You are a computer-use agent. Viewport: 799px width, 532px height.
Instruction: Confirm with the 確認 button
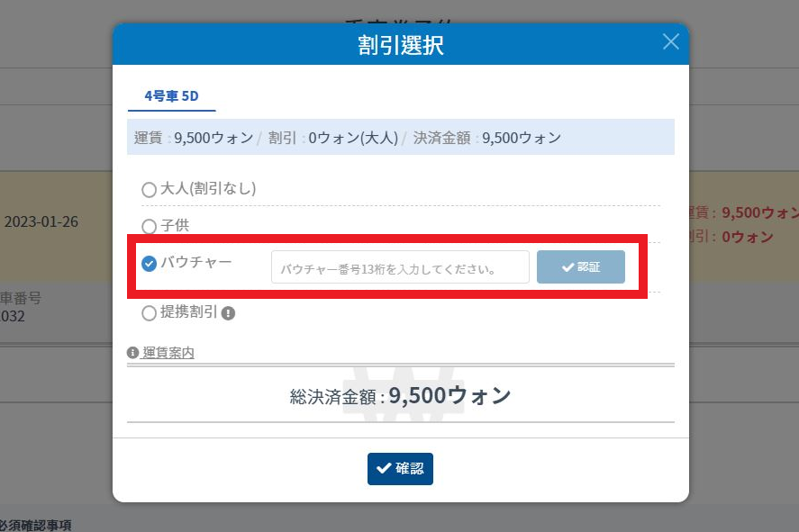400,469
